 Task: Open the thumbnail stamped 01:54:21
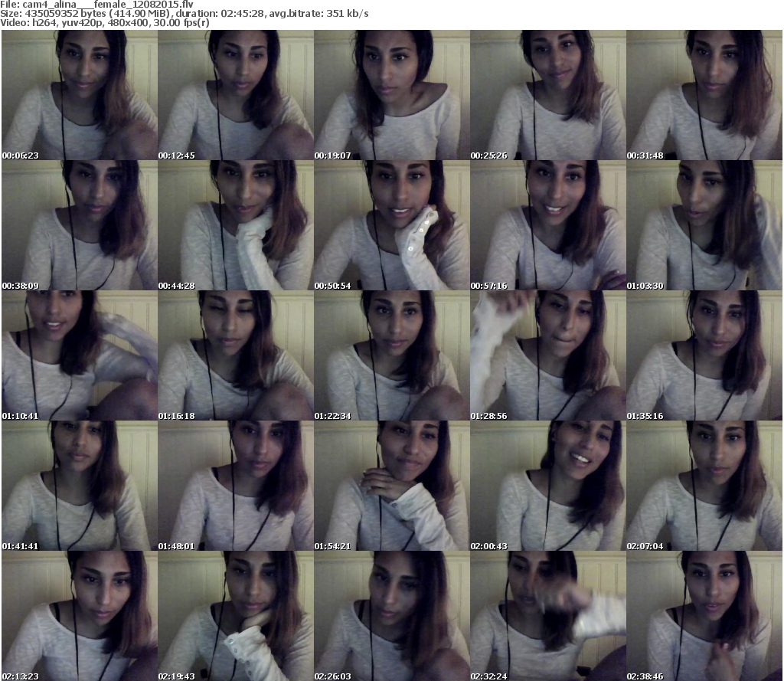(391, 486)
